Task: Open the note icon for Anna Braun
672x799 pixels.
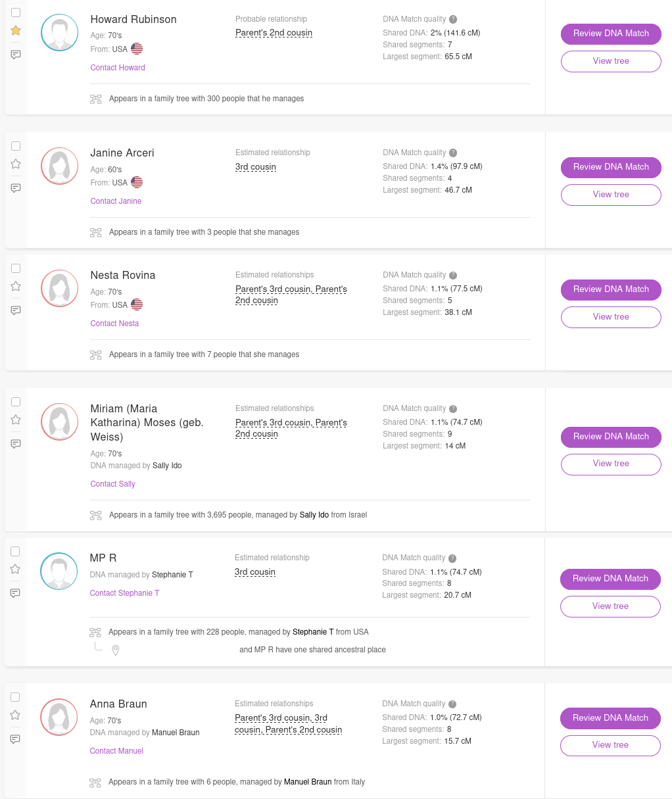Action: pyautogui.click(x=16, y=738)
